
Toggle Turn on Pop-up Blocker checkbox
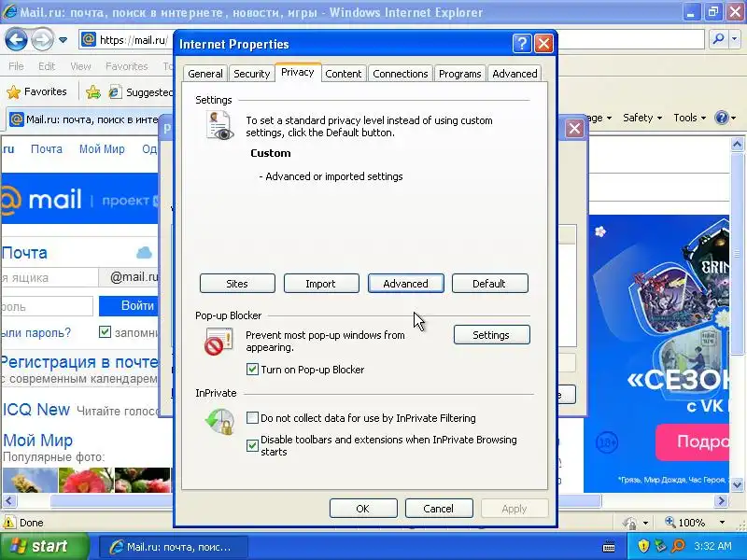[x=252, y=369]
